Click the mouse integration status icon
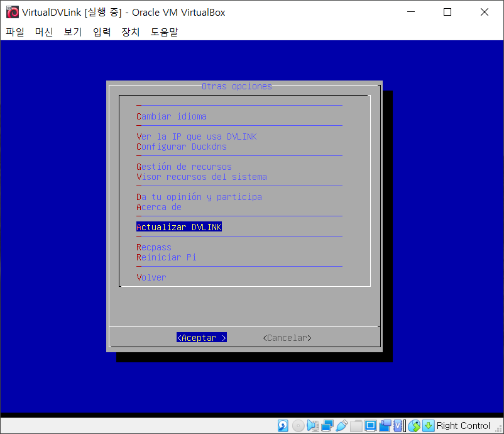 (414, 426)
